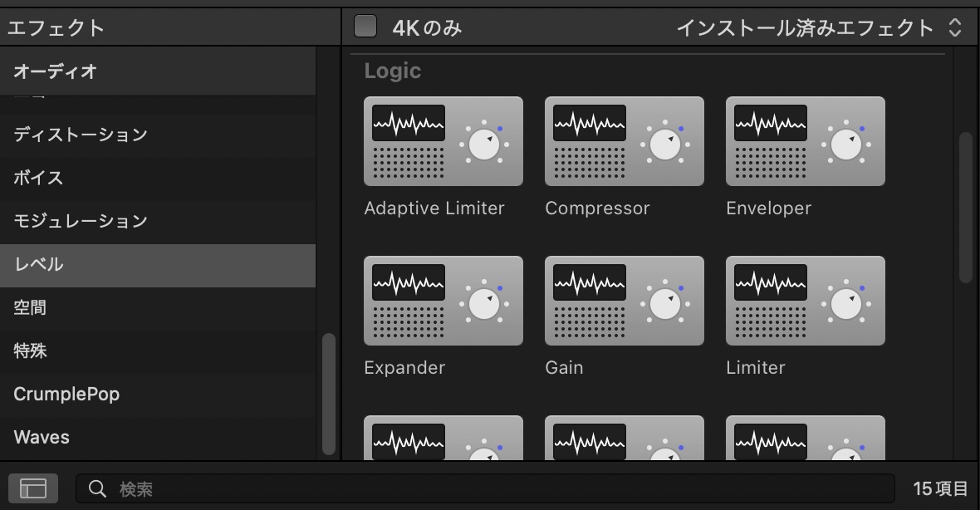Choose the 空間 category
This screenshot has height=510, width=980.
[x=30, y=307]
